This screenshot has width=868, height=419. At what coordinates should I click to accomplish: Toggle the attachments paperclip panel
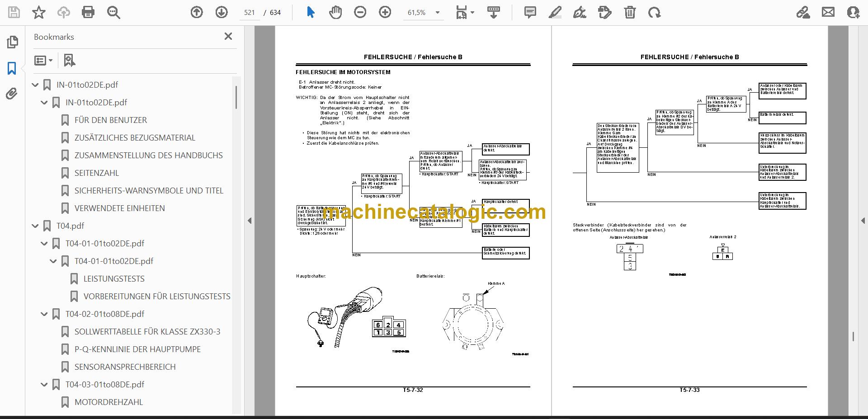click(12, 94)
